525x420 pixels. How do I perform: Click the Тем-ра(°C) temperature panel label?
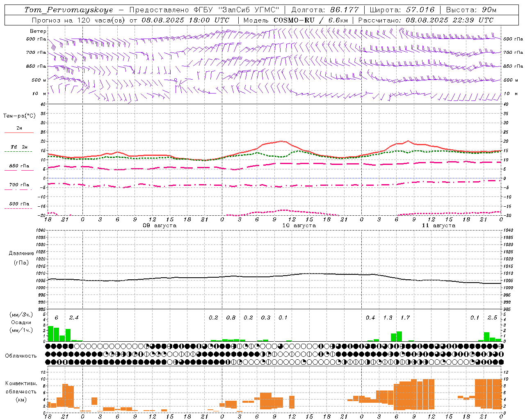pyautogui.click(x=19, y=116)
